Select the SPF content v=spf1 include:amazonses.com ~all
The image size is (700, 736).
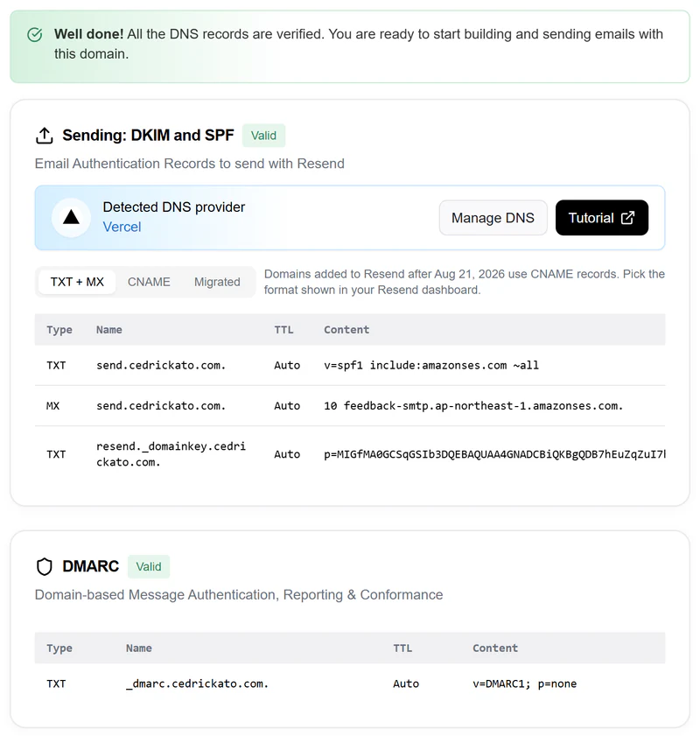point(431,365)
